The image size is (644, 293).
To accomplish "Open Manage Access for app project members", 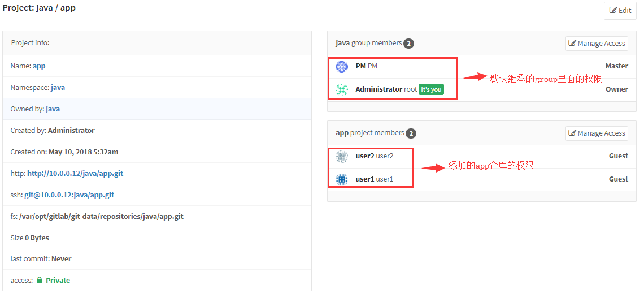I will [597, 133].
